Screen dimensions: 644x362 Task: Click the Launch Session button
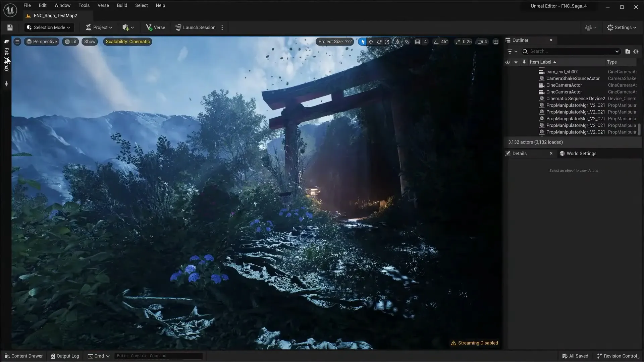click(x=199, y=27)
